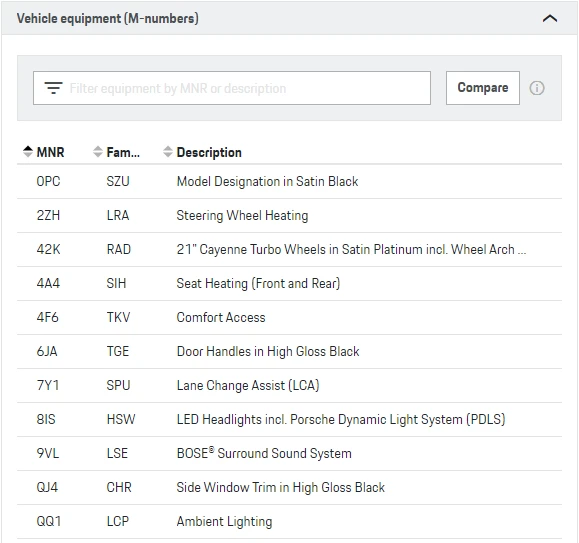The image size is (579, 543).
Task: Click the Lane Change Assist (LCA) row
Action: coord(290,385)
